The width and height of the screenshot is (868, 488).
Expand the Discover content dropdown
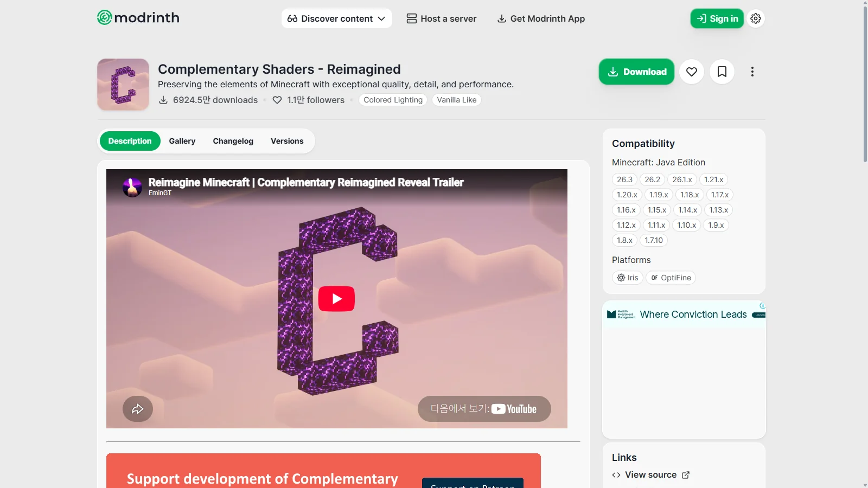point(336,18)
